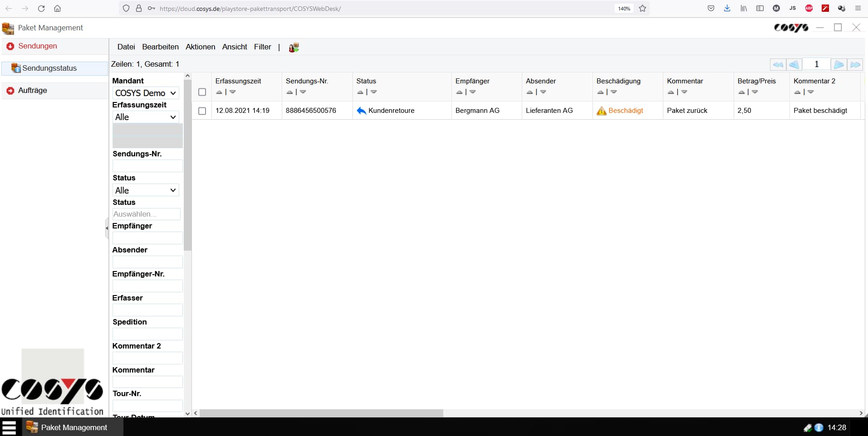Screen dimensions: 868x436
Task: Sort Kommentar 2 column ascending
Action: [797, 92]
